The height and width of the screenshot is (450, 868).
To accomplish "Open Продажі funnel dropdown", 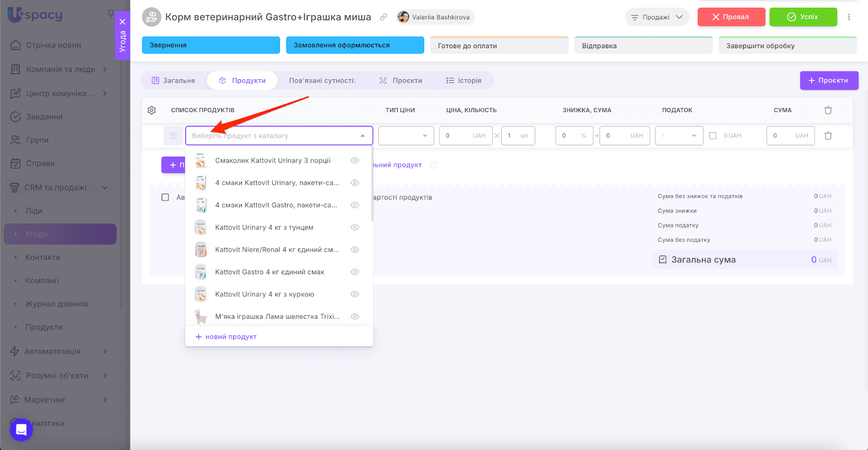I will 657,17.
